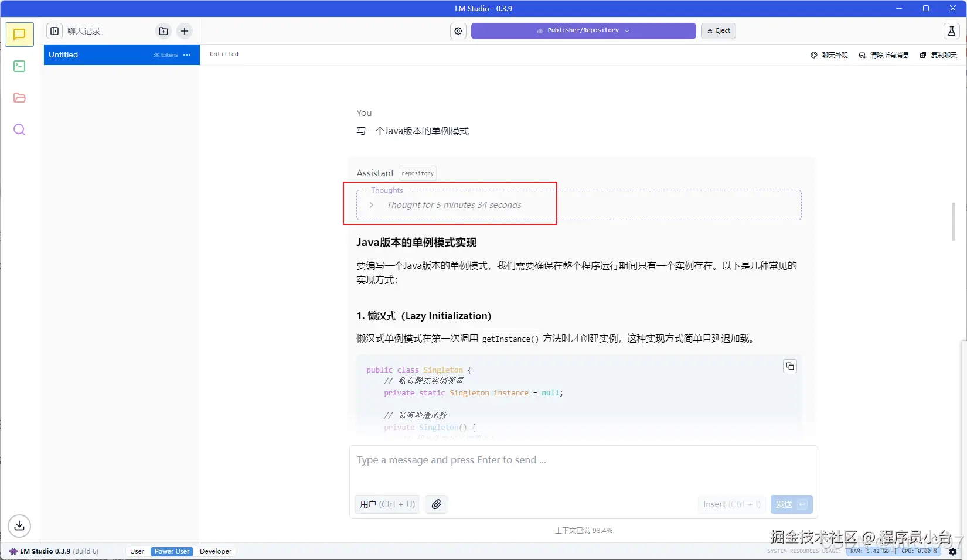Viewport: 967px width, 560px height.
Task: Select the Developer console sidebar icon
Action: tap(19, 66)
